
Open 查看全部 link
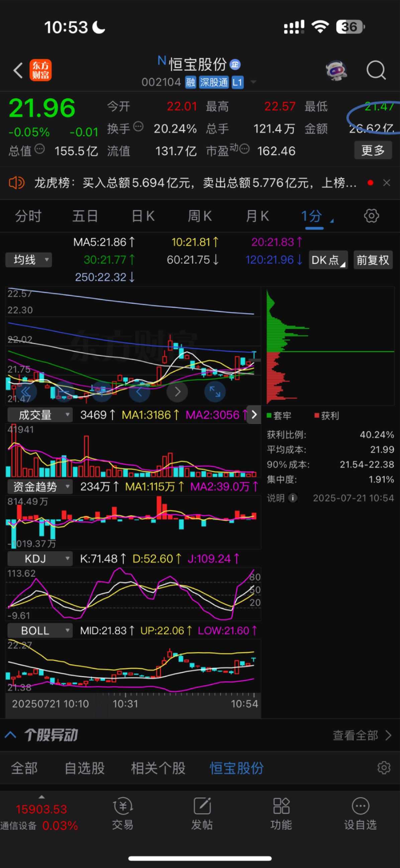[362, 735]
